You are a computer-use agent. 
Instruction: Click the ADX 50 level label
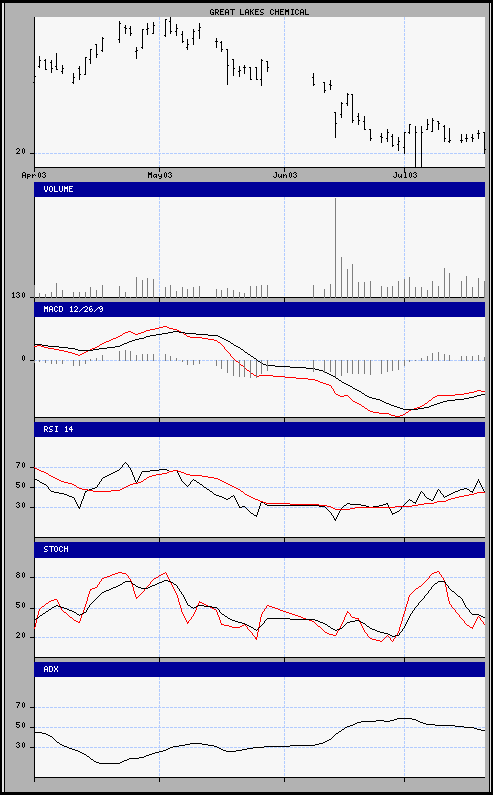20,726
